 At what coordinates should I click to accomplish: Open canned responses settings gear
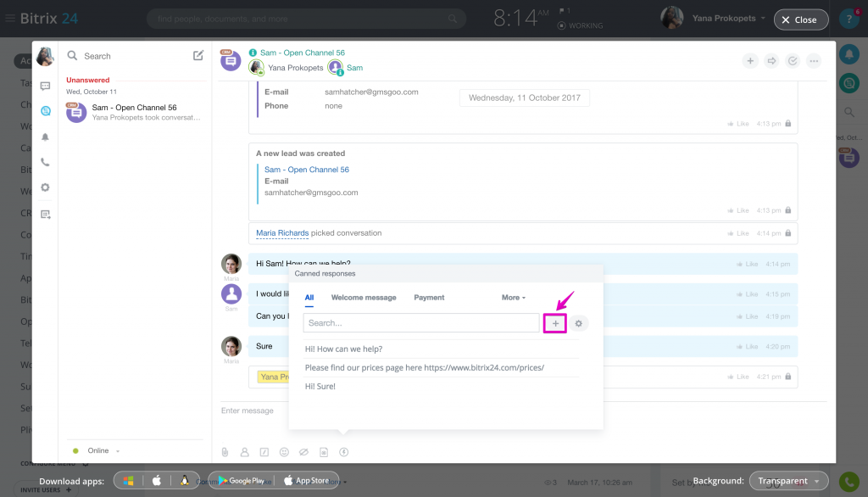[578, 324]
